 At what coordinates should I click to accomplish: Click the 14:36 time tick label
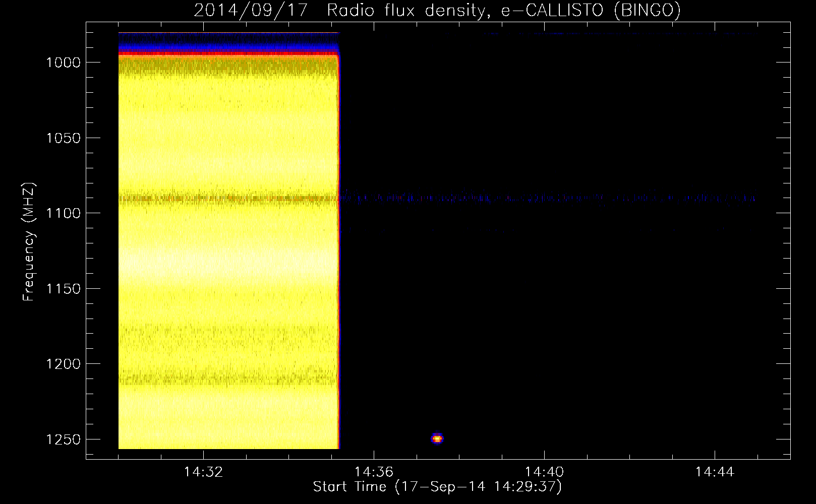click(374, 472)
